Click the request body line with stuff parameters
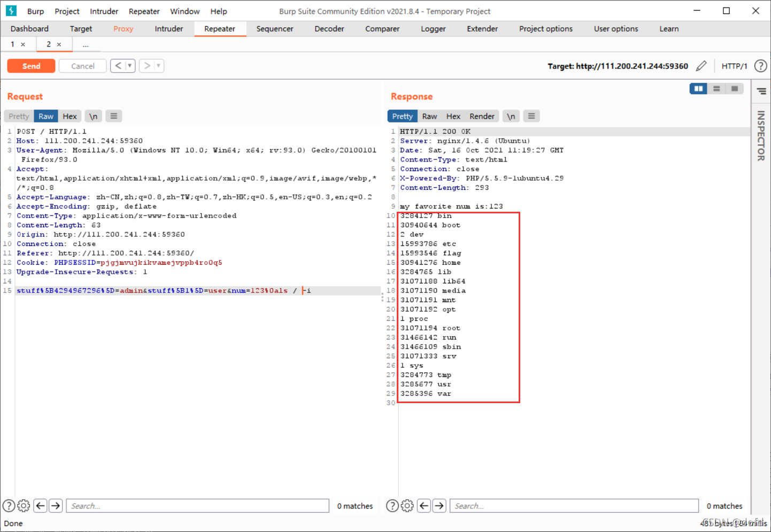 pos(198,291)
